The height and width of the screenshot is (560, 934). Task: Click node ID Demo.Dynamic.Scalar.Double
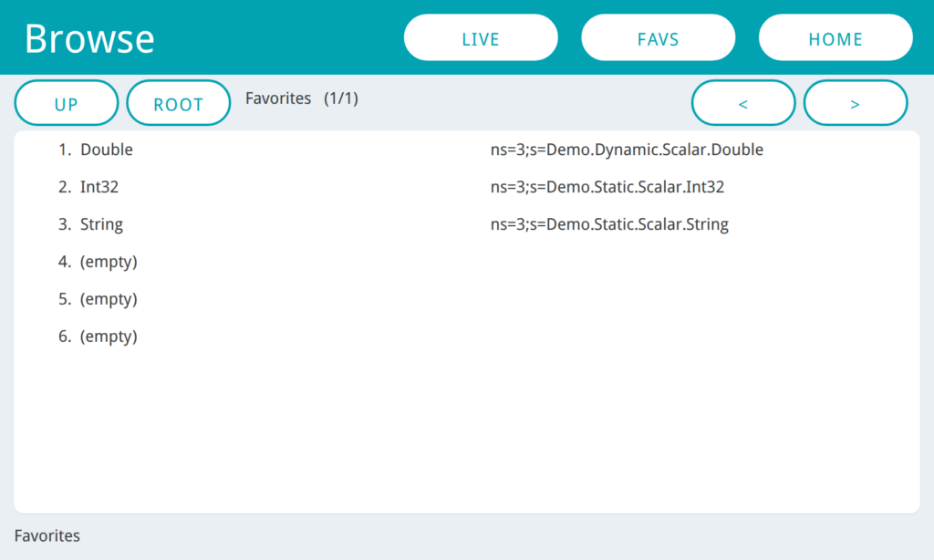(627, 150)
